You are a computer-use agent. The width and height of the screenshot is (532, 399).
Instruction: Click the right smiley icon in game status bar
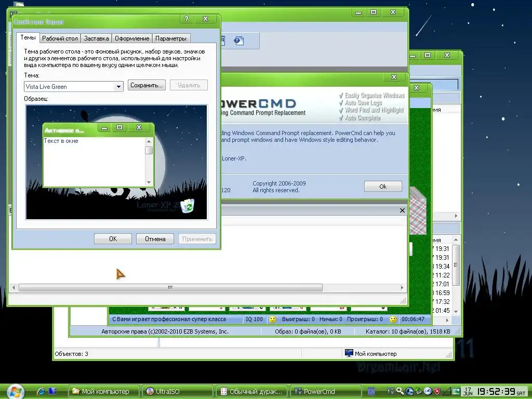393,320
